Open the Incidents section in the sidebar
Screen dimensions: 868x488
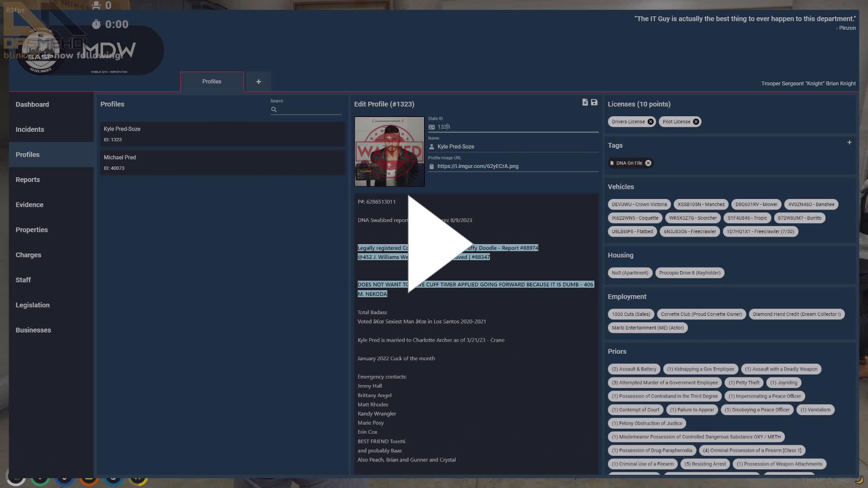click(30, 129)
